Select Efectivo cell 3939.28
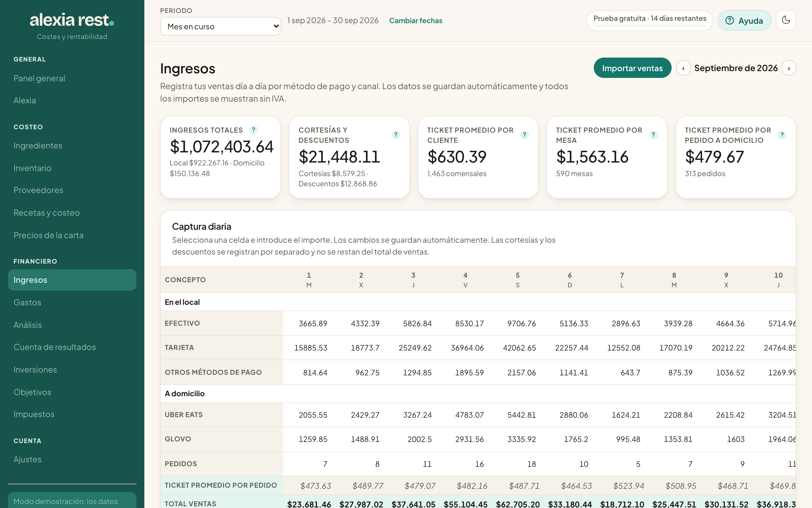This screenshot has width=812, height=508. 674,323
